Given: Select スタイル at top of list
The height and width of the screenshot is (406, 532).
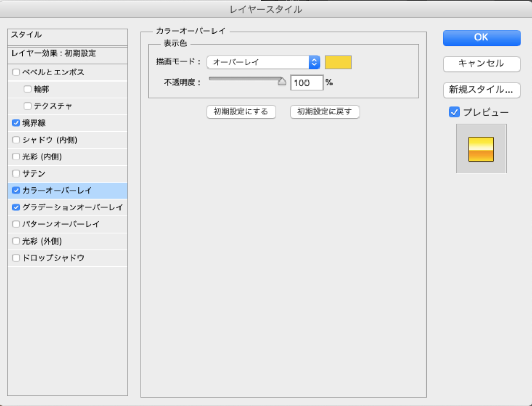Looking at the screenshot, I should 68,36.
